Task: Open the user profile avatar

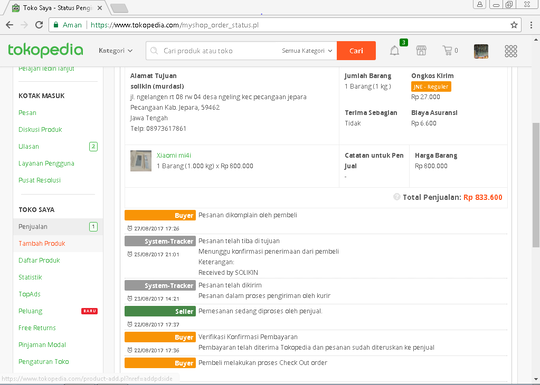Action: pos(481,51)
